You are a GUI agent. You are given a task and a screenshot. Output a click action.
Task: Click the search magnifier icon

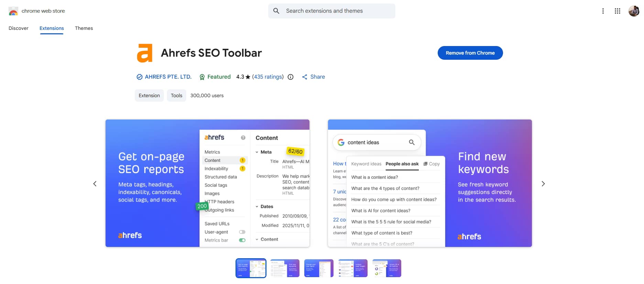(x=276, y=11)
